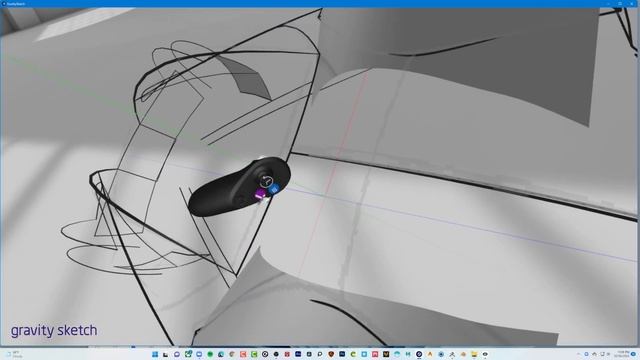
Task: Open the yellow folder-style taskbar icon
Action: 474,354
